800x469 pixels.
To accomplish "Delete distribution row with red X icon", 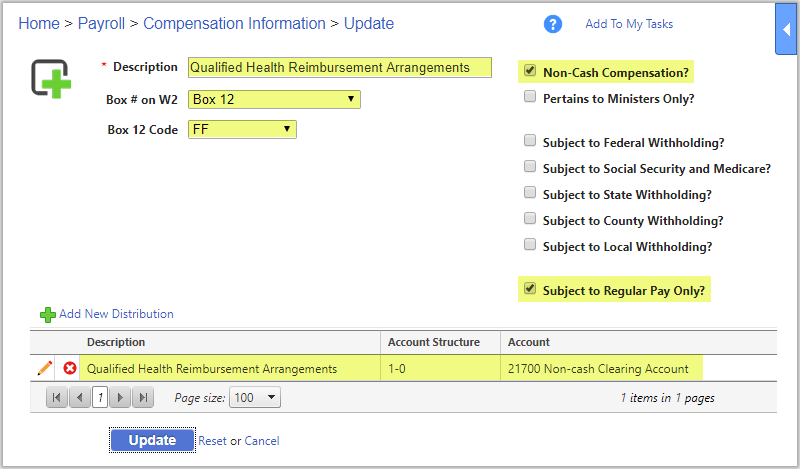I will [x=70, y=368].
